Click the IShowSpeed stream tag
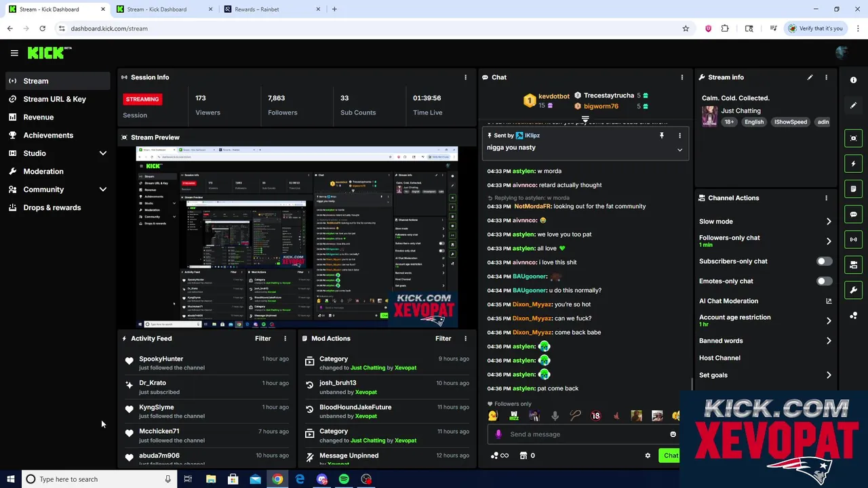 pyautogui.click(x=791, y=122)
